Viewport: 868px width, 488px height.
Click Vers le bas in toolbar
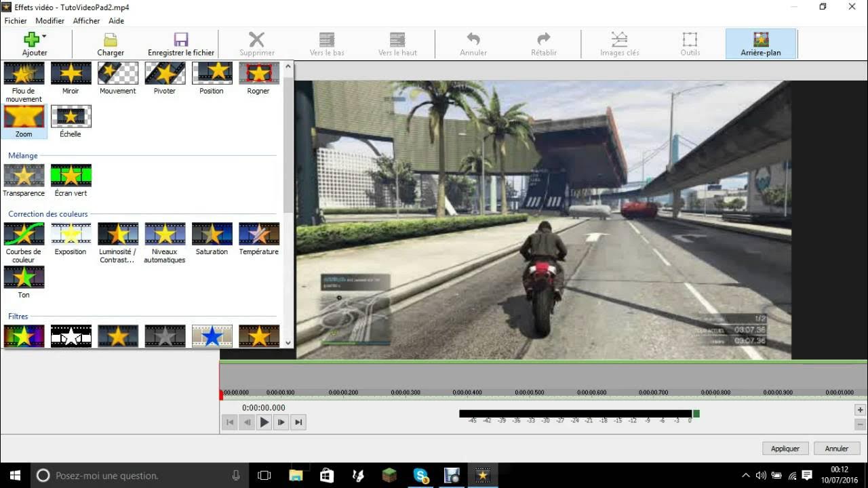point(327,44)
